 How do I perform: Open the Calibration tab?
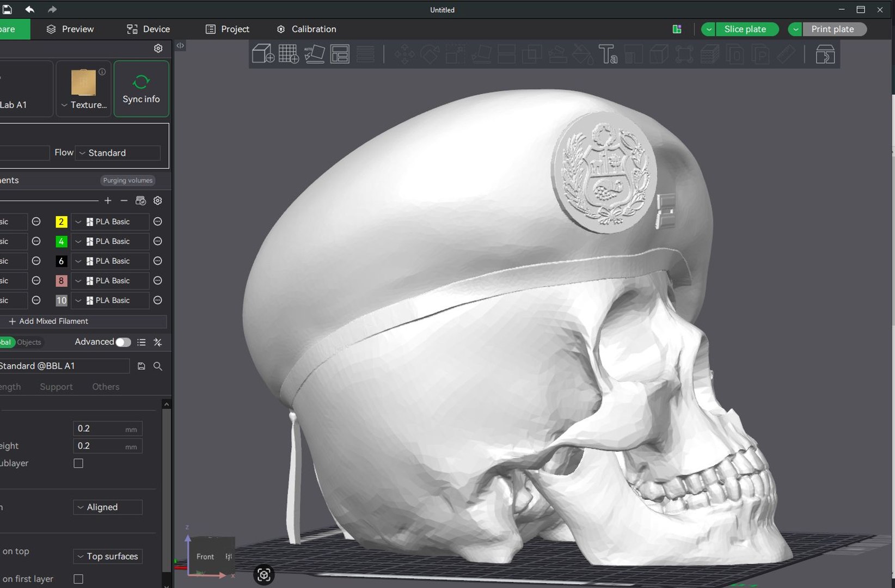[306, 29]
